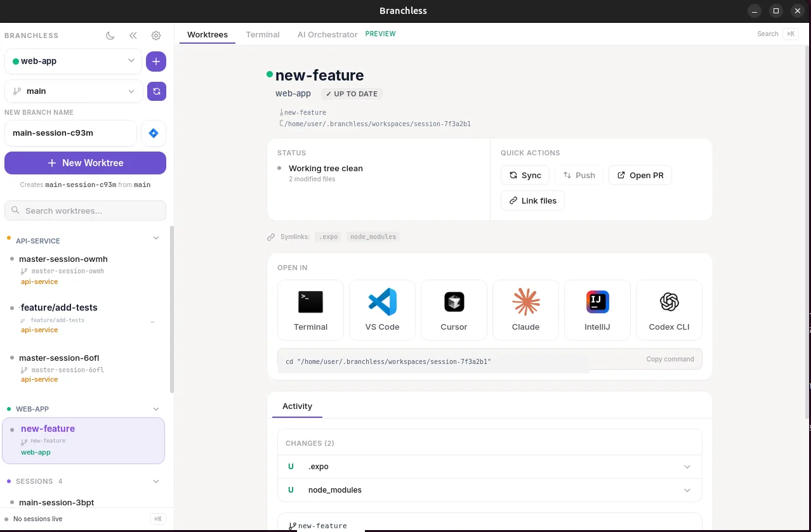811x532 pixels.
Task: Focus the Search worktrees input field
Action: point(85,211)
